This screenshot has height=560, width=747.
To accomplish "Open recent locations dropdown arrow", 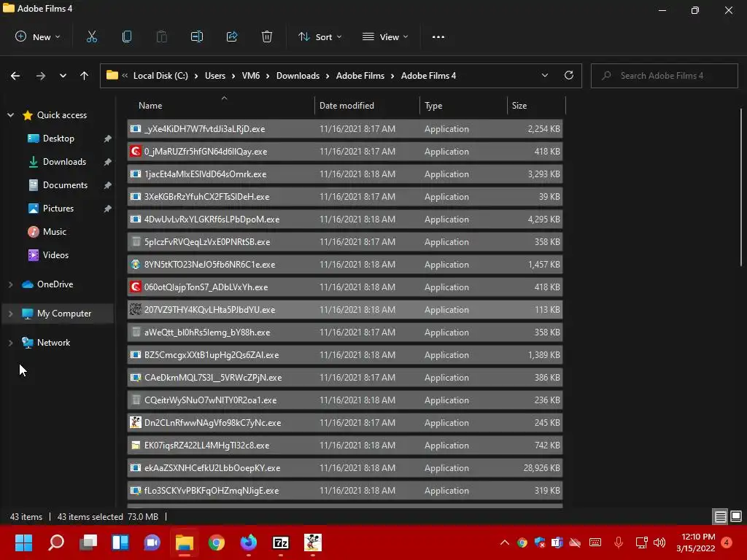I will click(x=63, y=76).
